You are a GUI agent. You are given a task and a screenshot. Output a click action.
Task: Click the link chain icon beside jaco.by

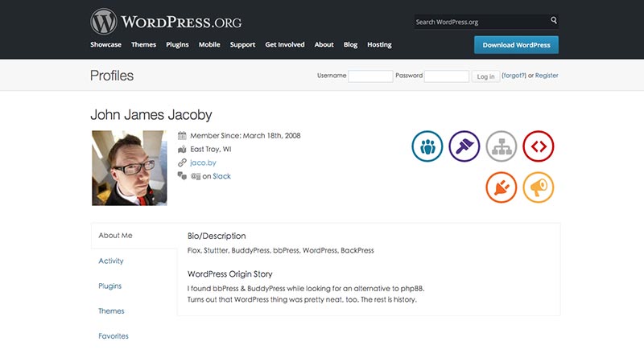182,162
